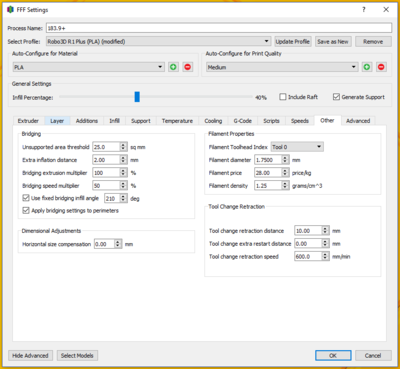Click the FFF Settings app icon
The image size is (400, 369).
(x=10, y=10)
